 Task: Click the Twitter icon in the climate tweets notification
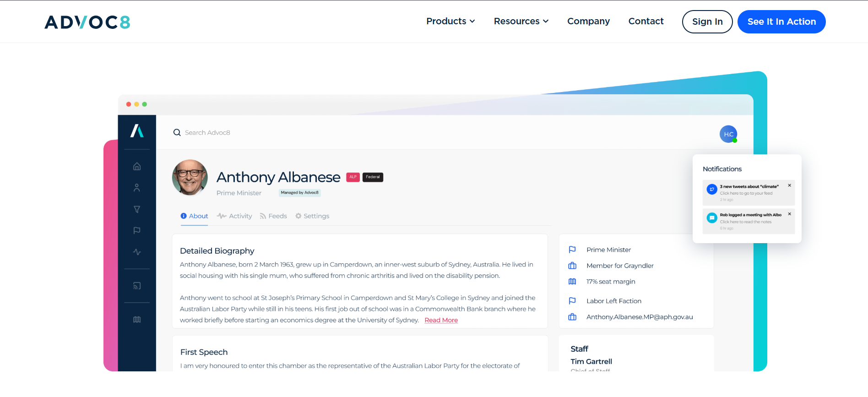pyautogui.click(x=712, y=189)
